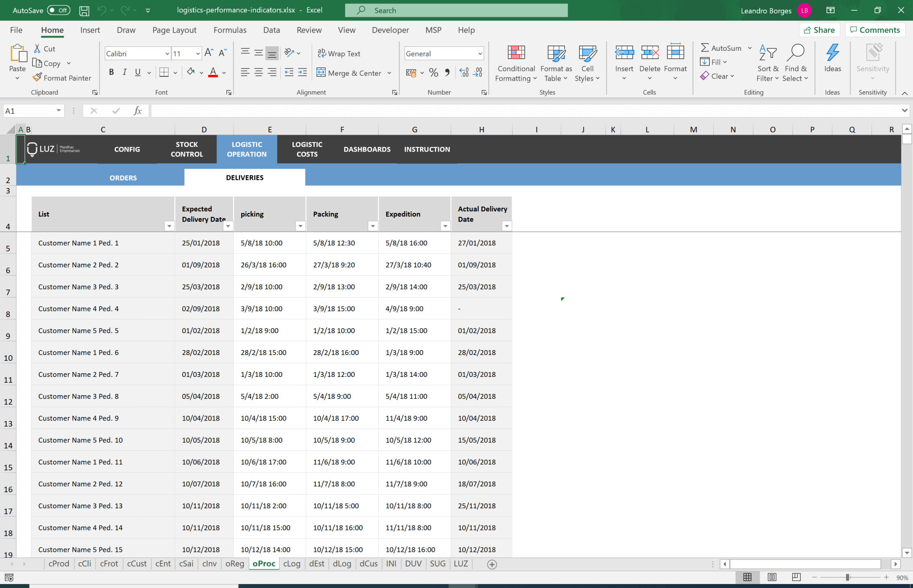
Task: Click the Increase Decimal icon
Action: coord(464,73)
